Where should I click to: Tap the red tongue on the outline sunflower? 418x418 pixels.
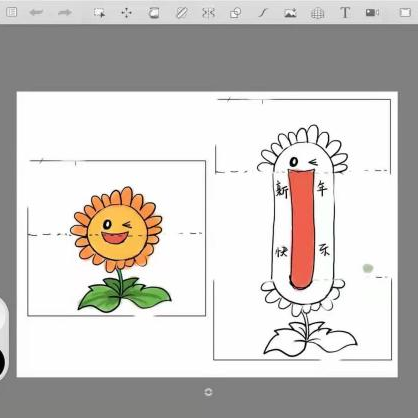(302, 228)
